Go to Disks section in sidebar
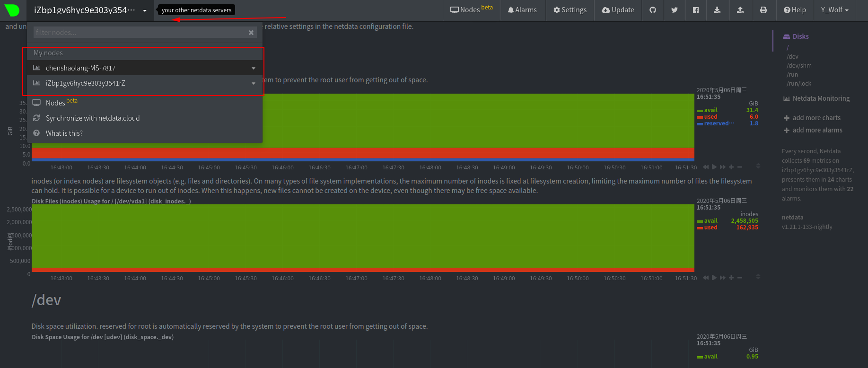 [x=796, y=36]
